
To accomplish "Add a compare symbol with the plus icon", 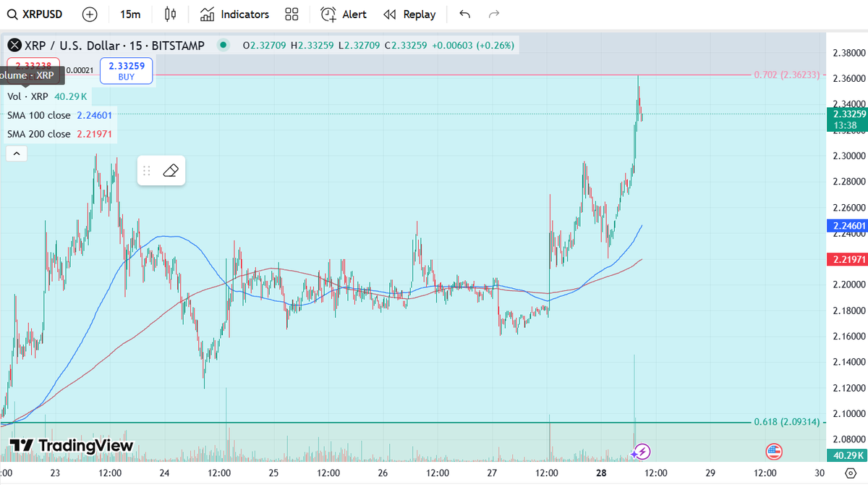I will [x=90, y=14].
